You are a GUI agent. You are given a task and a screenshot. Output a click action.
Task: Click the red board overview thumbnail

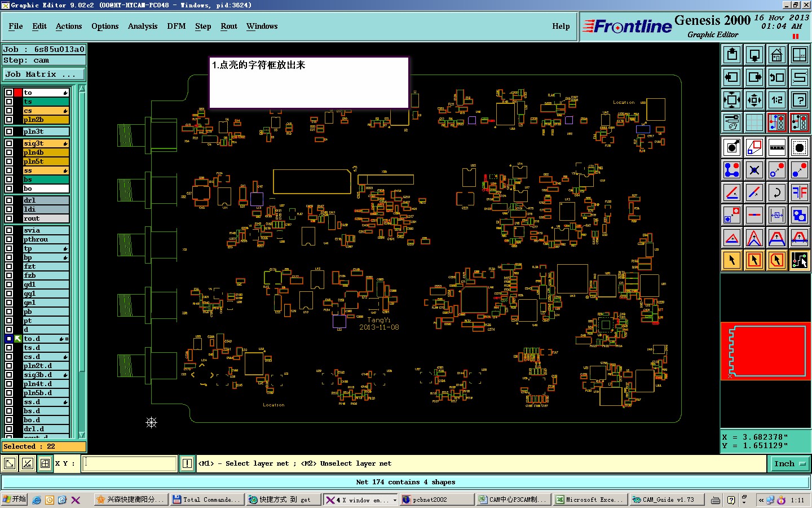click(x=766, y=351)
